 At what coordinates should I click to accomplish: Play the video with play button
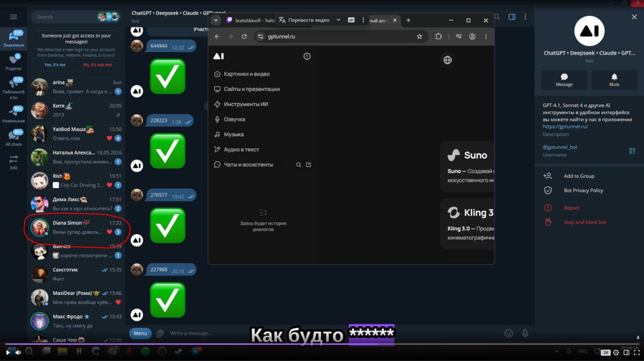(x=8, y=352)
